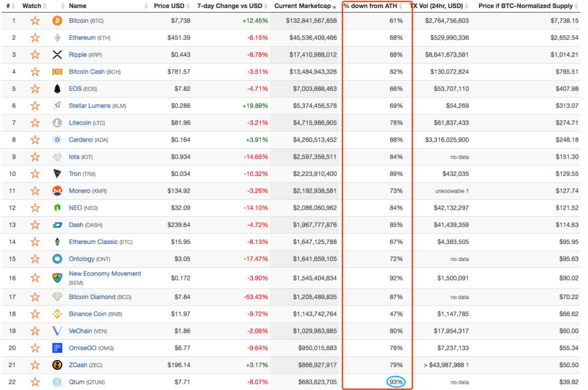This screenshot has width=588, height=390.
Task: Click the Bitcoin Cash logo icon
Action: [x=57, y=71]
